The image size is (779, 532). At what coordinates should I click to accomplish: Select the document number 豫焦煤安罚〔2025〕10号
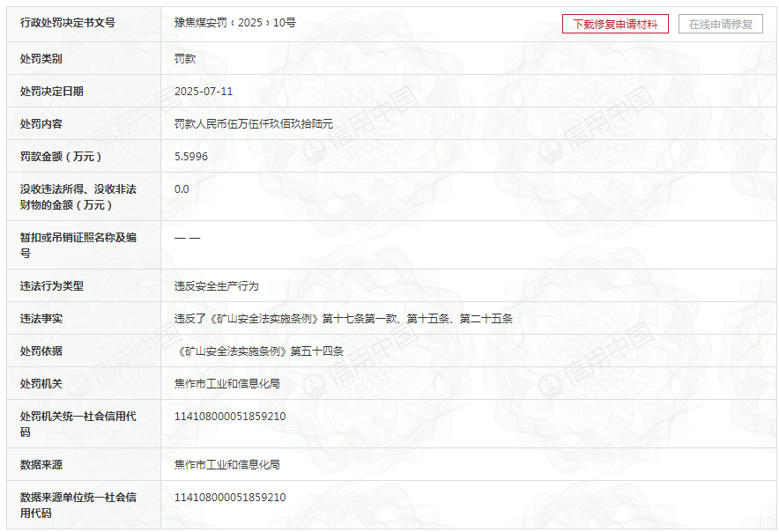click(234, 23)
